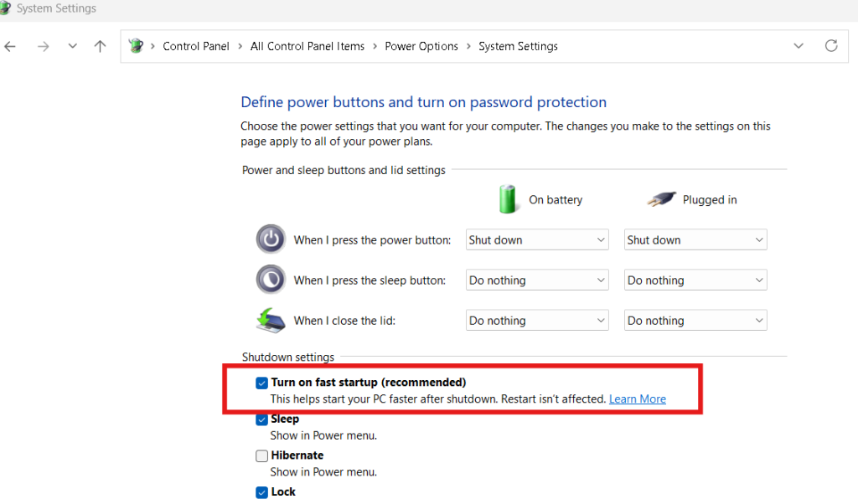The image size is (858, 504).
Task: Enable the Hibernate option
Action: point(261,455)
